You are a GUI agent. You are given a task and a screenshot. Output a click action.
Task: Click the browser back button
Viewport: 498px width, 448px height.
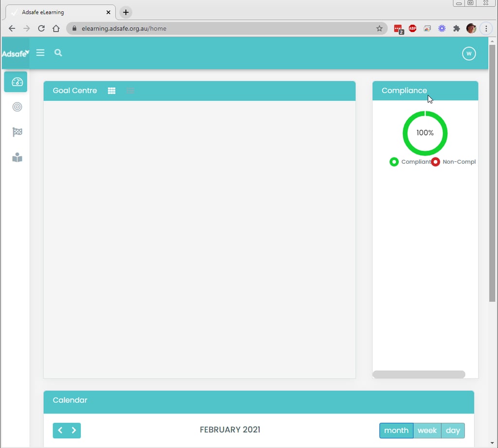click(x=12, y=29)
